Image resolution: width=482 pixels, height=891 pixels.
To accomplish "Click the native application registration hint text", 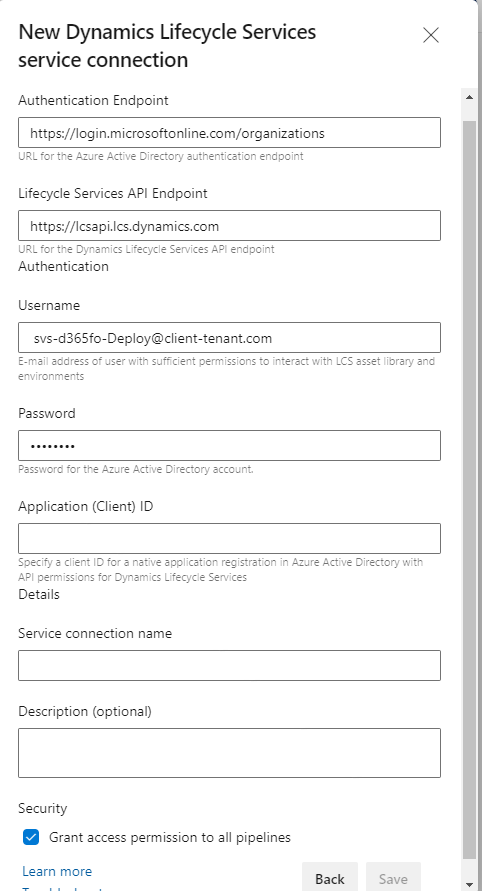I will [x=221, y=569].
